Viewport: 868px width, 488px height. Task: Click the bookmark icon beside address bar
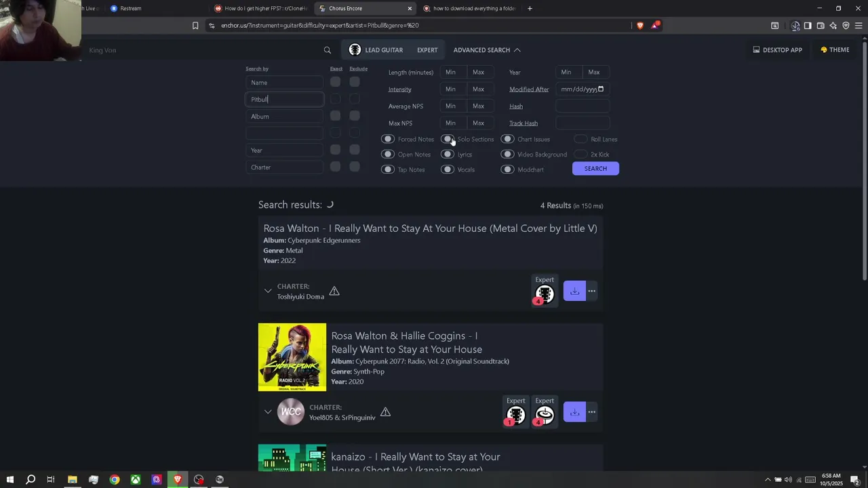195,26
